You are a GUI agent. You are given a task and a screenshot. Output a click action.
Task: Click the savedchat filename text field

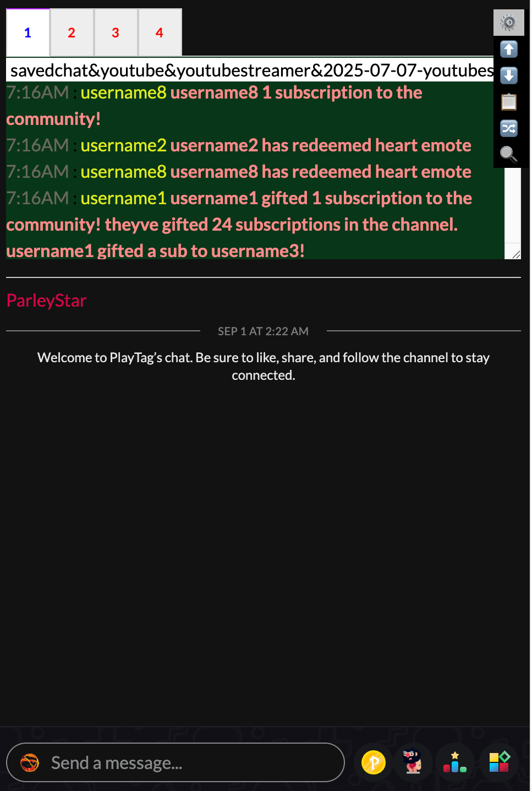[250, 70]
